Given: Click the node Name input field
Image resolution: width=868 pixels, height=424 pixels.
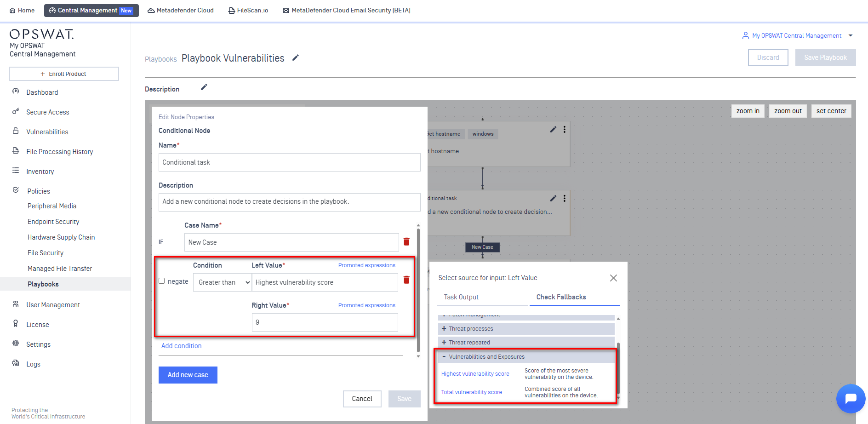Looking at the screenshot, I should (289, 162).
